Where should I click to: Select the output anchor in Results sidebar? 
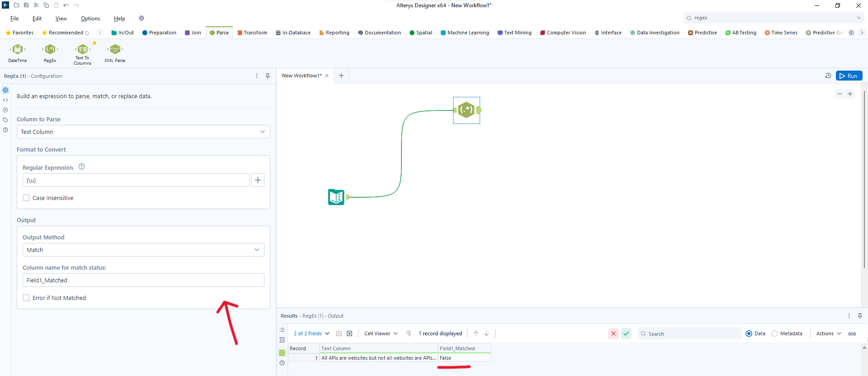point(282,353)
